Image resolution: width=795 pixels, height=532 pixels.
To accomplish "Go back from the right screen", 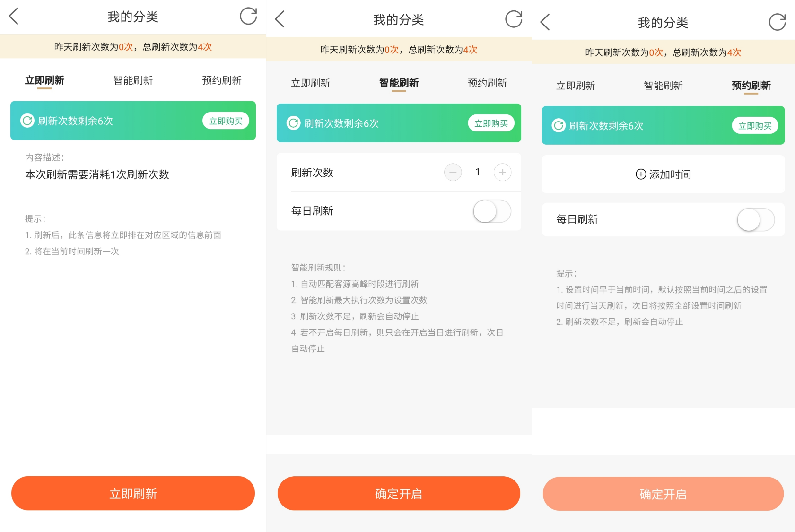I will click(x=545, y=22).
